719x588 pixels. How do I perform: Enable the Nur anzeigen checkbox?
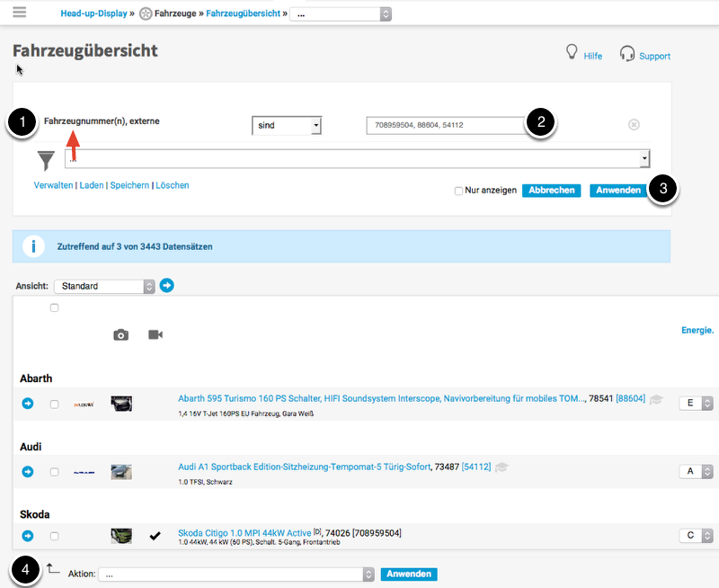[x=458, y=191]
